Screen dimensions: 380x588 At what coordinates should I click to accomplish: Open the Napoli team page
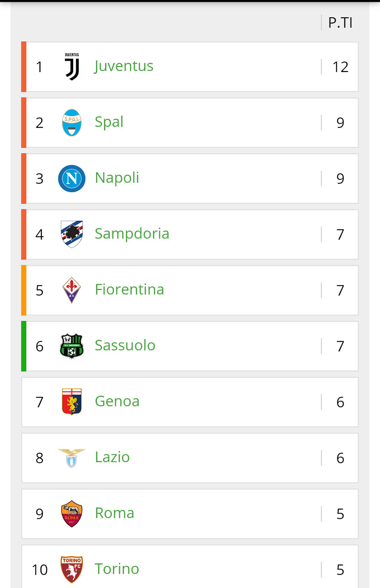(117, 178)
